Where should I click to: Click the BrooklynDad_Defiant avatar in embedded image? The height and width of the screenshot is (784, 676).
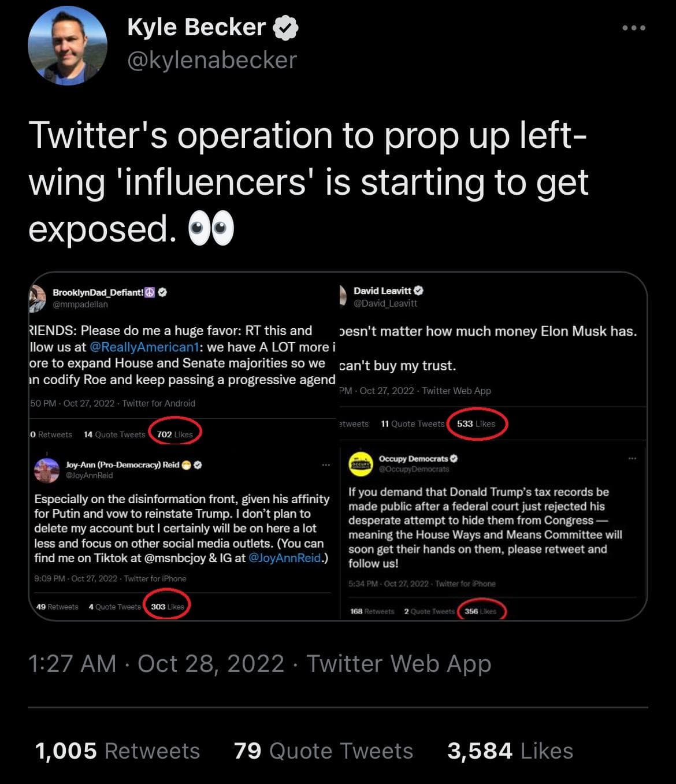point(38,297)
